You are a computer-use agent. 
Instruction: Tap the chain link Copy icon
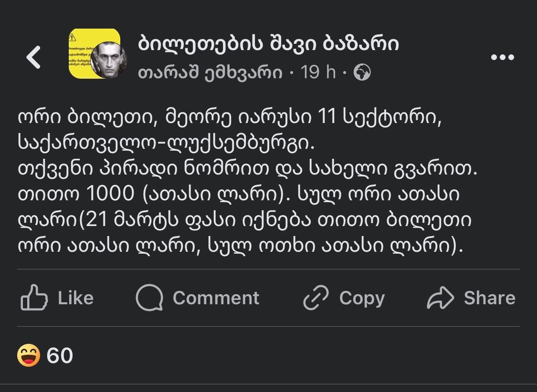pos(316,298)
